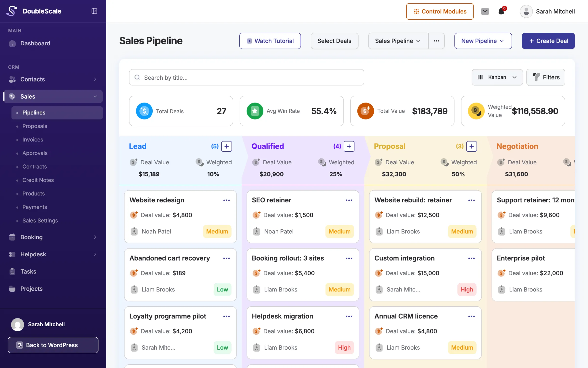Click Create Deal button
The width and height of the screenshot is (588, 368).
pos(548,41)
